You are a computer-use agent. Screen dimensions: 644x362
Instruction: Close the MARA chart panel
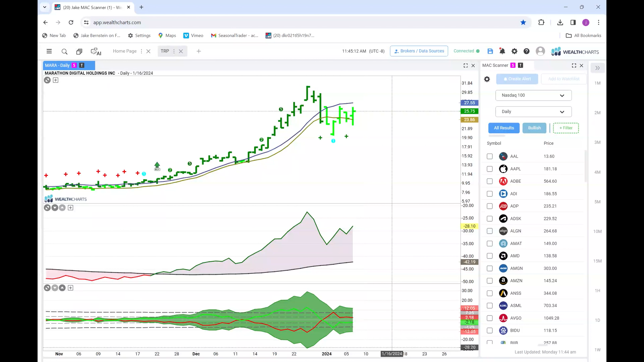point(473,65)
